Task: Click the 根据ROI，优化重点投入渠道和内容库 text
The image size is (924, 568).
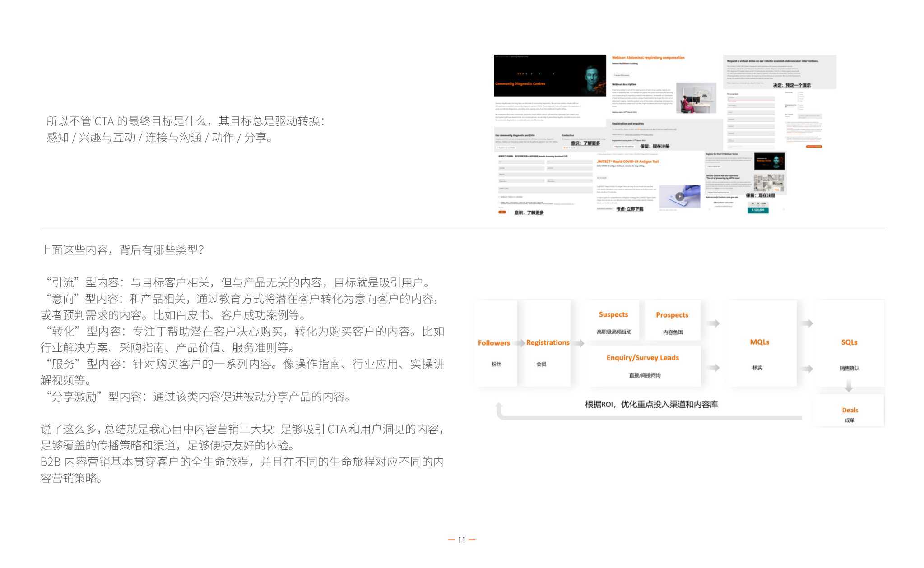Action: pyautogui.click(x=651, y=405)
